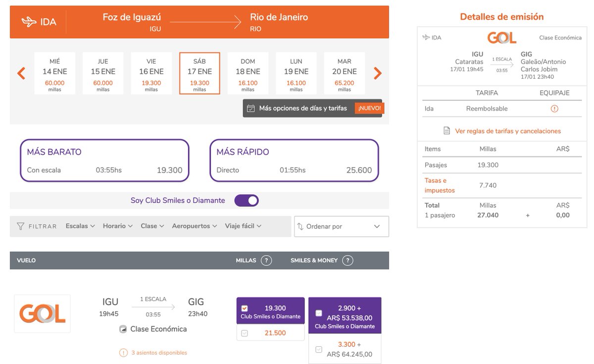Click GOL airline logo in flight row
The width and height of the screenshot is (594, 364).
tap(42, 314)
